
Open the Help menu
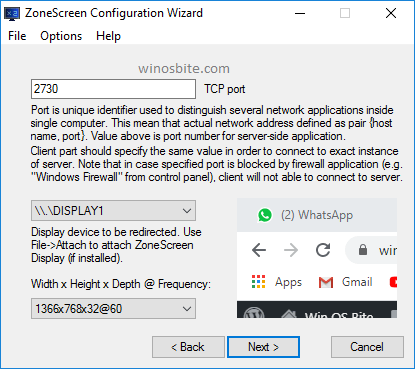tap(108, 36)
